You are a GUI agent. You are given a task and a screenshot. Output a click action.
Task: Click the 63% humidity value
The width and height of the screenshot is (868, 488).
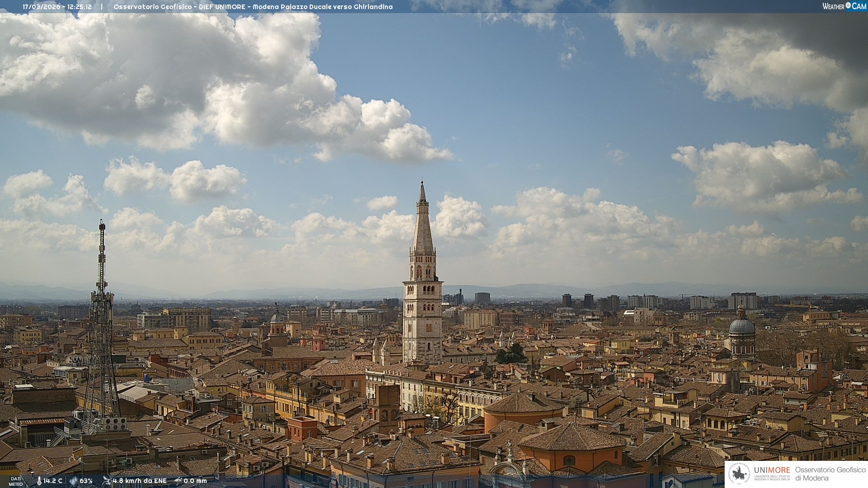pyautogui.click(x=86, y=481)
